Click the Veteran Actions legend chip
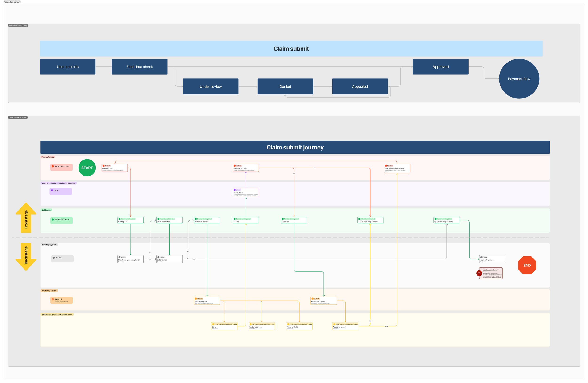The width and height of the screenshot is (588, 383). 62,167
